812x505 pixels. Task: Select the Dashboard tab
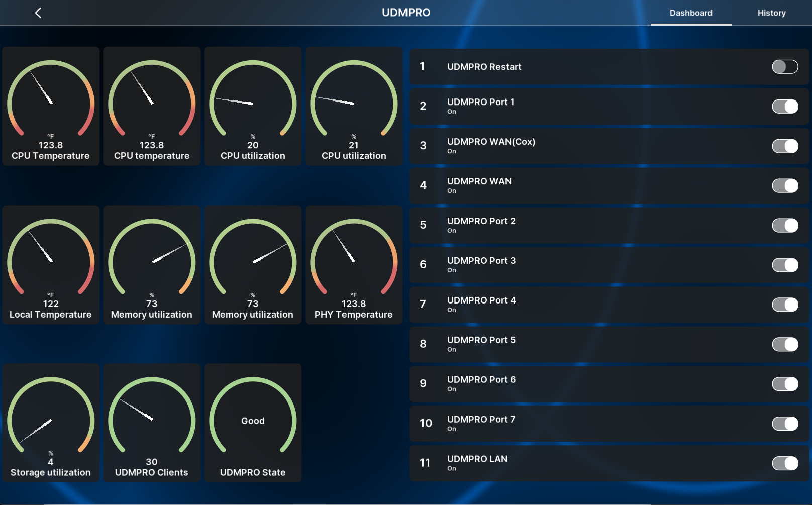tap(690, 13)
